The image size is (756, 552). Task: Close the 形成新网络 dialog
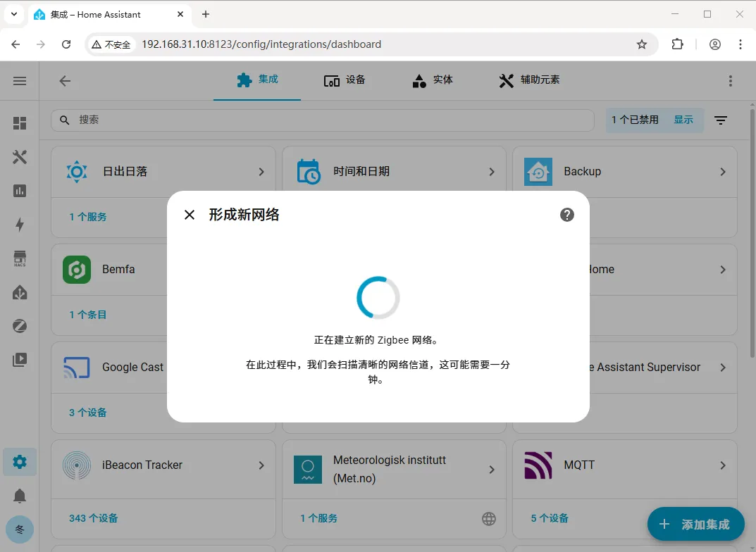click(x=190, y=215)
